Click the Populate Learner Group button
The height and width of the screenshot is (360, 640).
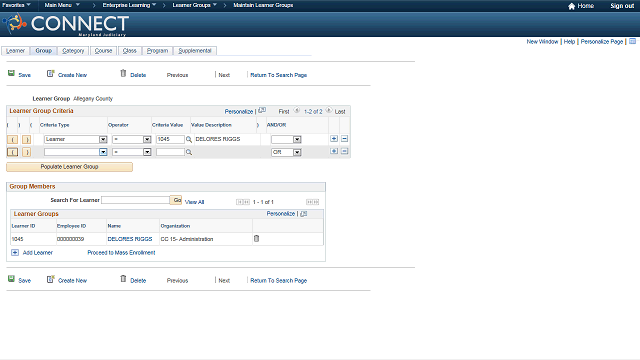click(69, 167)
